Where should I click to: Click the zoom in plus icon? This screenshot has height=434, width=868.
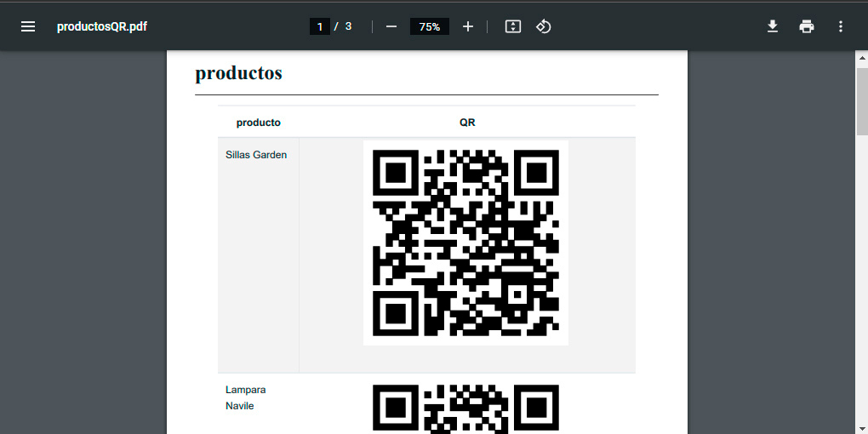tap(468, 26)
